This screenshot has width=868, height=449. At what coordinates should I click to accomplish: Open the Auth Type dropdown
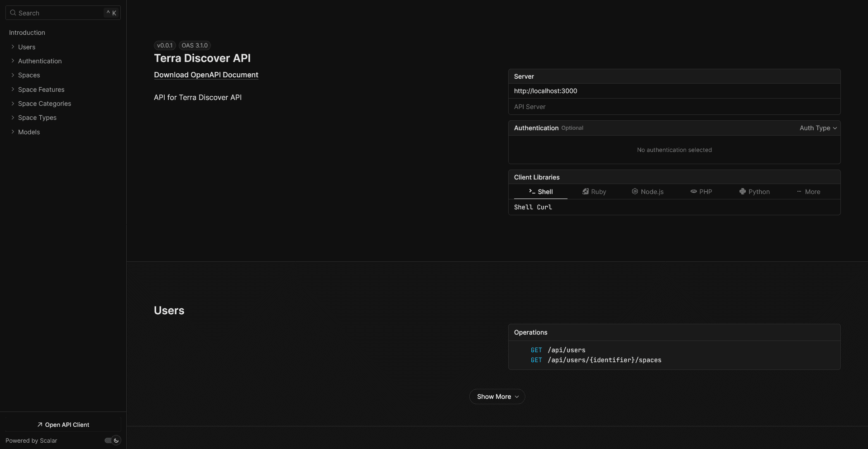click(818, 128)
